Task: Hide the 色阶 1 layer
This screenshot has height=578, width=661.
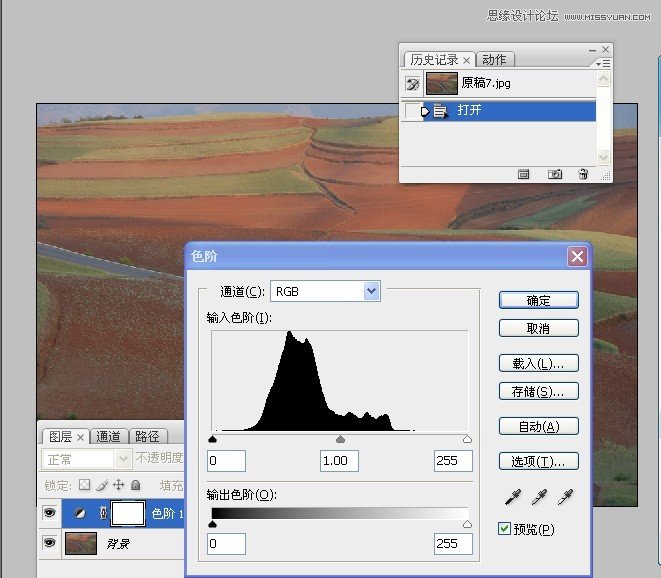Action: tap(49, 513)
